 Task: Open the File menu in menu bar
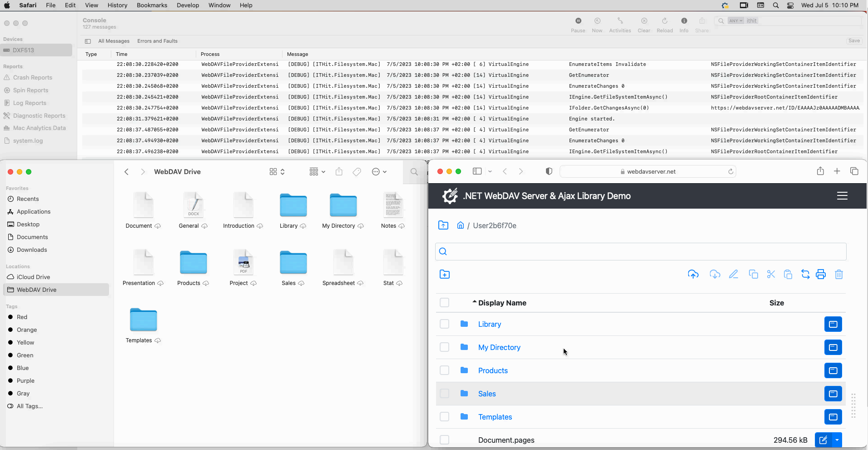(x=51, y=5)
